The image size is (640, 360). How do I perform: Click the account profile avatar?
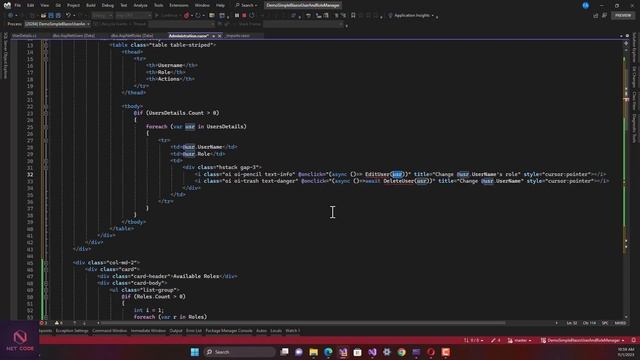[x=586, y=5]
